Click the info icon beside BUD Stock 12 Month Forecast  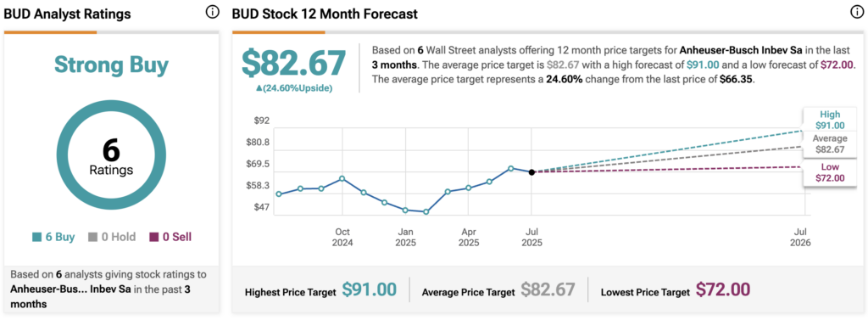(x=856, y=12)
